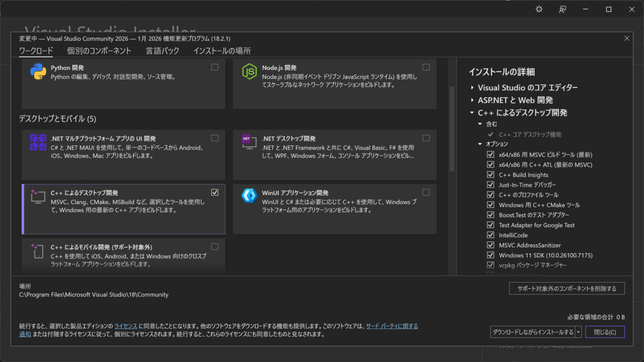Switch to 個別のコンポーネント tab

coord(99,51)
